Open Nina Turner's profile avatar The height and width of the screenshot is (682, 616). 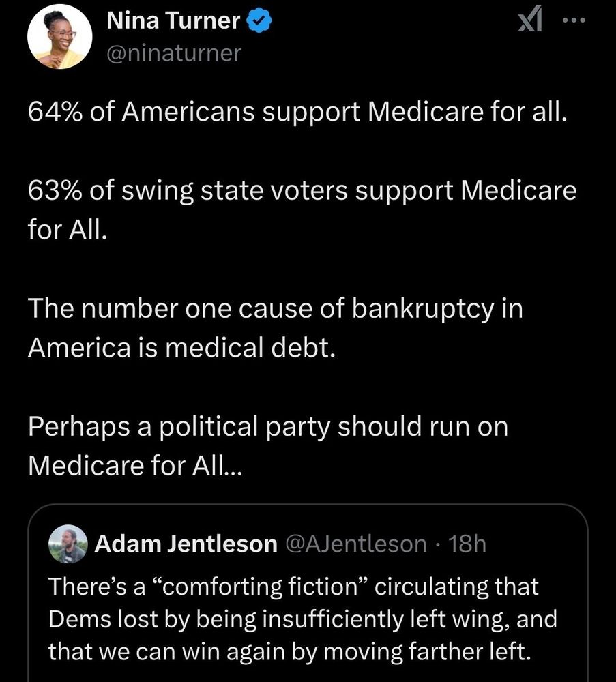pos(60,35)
